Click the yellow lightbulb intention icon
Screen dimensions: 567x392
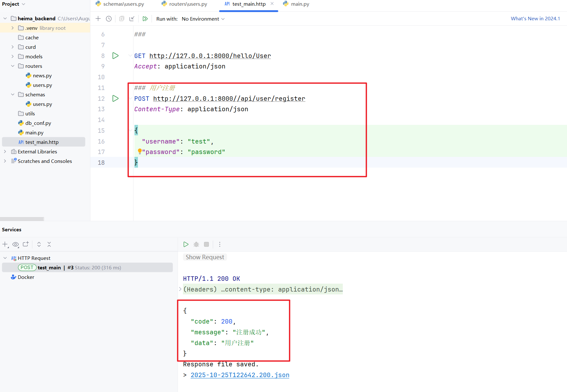click(140, 151)
